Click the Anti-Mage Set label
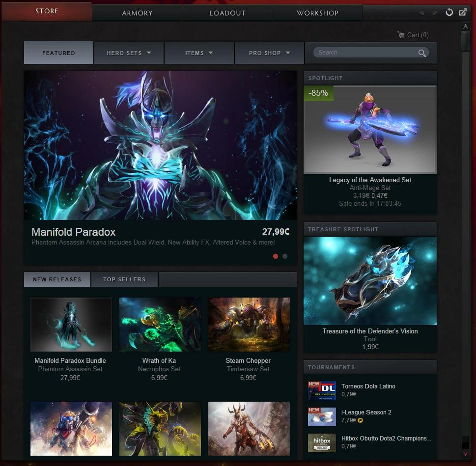This screenshot has height=466, width=476. click(x=370, y=188)
